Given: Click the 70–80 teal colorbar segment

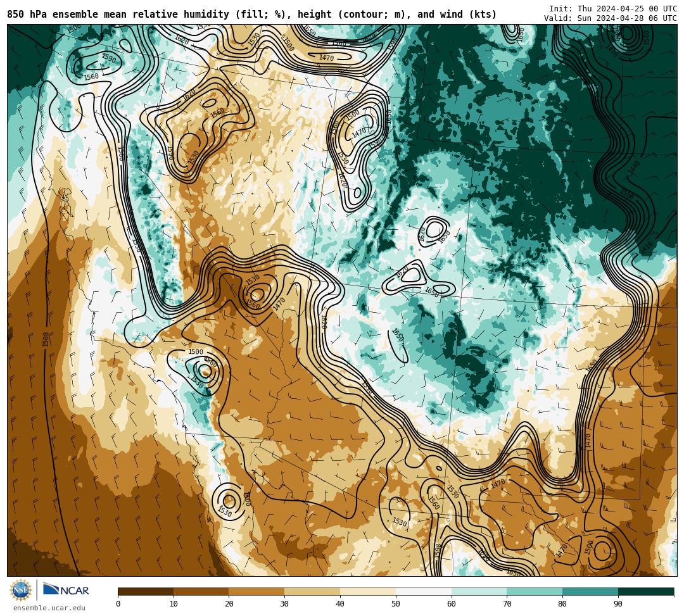Looking at the screenshot, I should [x=535, y=591].
